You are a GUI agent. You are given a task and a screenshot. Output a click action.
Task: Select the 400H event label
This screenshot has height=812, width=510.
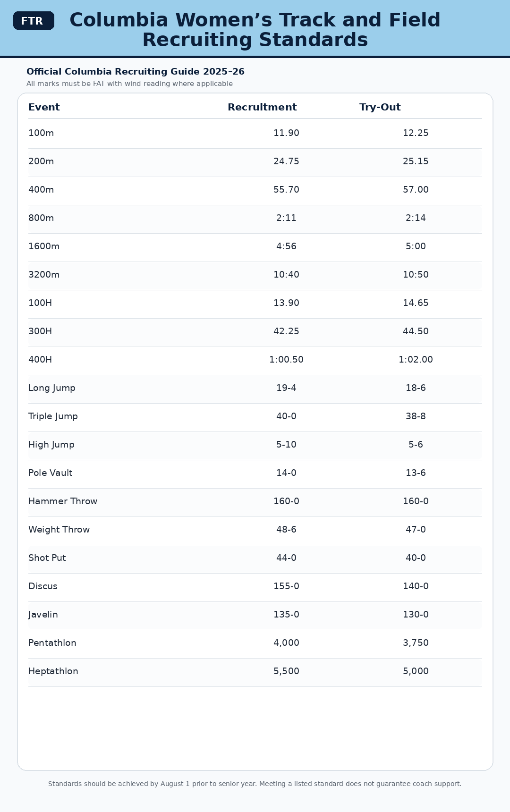[x=40, y=360]
